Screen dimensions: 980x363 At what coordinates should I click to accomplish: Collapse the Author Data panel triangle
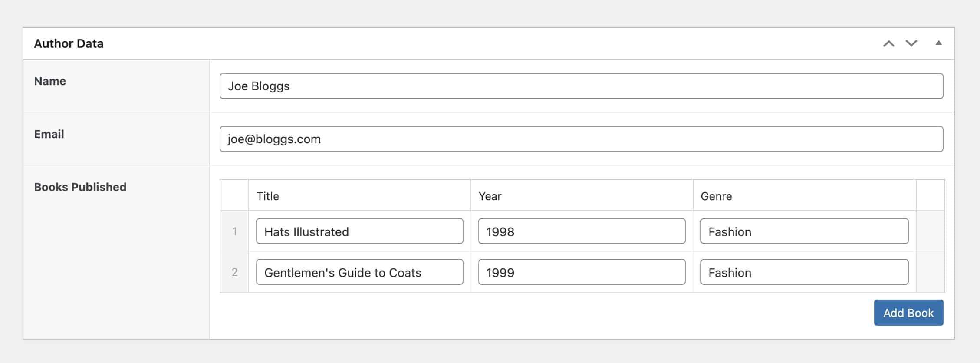pos(938,43)
